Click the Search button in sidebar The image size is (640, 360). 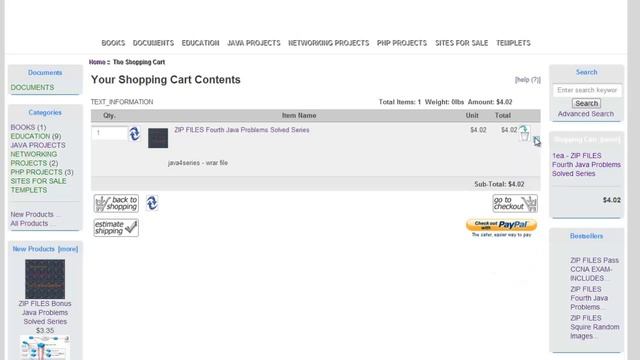pos(586,103)
